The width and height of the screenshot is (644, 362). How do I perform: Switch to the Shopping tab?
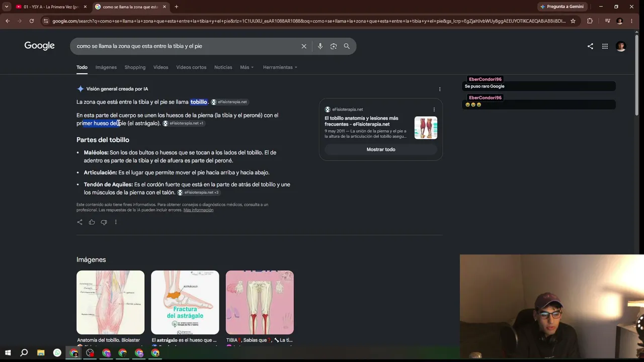[x=135, y=67]
